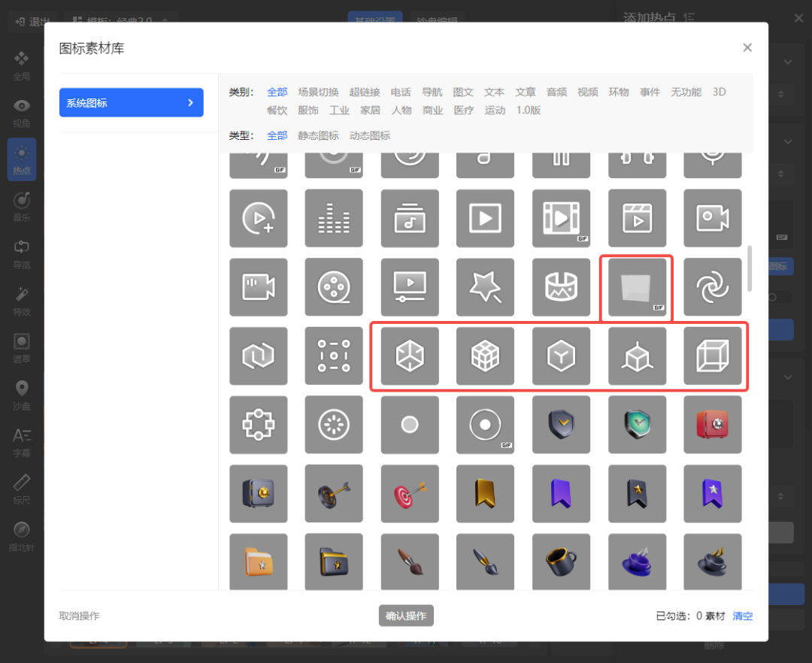Select the magic wand star icon
Viewport: 812px width, 663px height.
click(x=485, y=287)
